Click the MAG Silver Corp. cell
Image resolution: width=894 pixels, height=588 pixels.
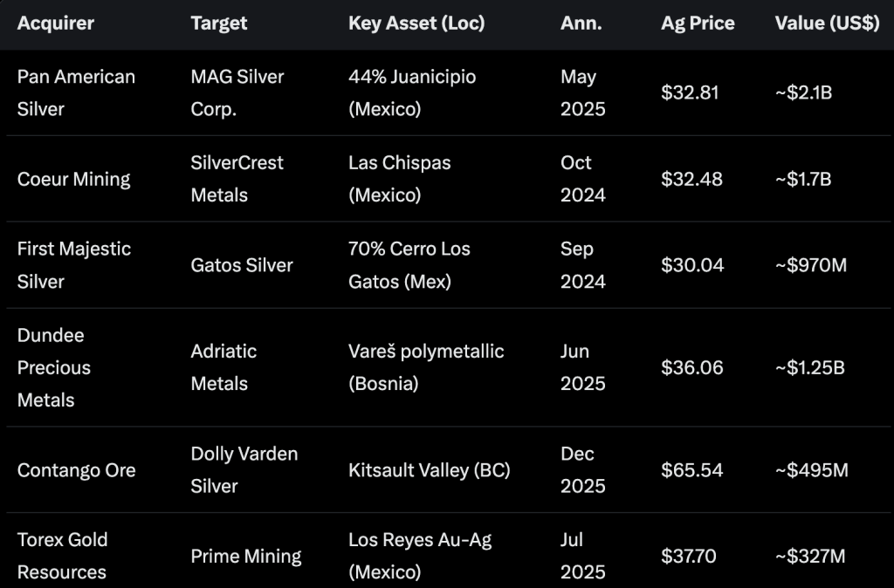237,92
